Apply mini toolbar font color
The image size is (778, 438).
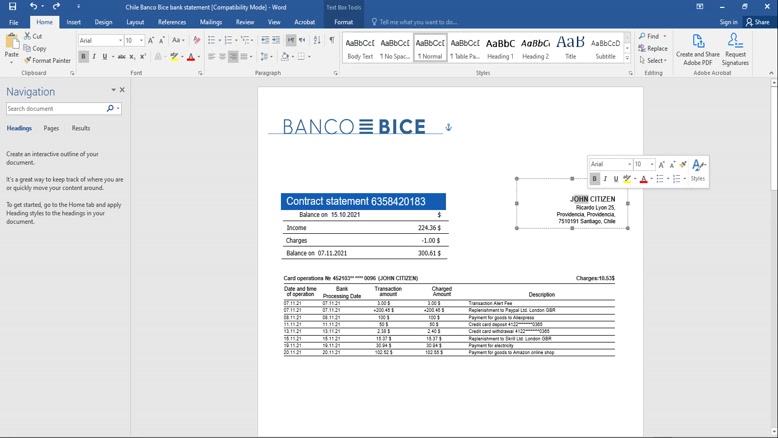[x=644, y=179]
